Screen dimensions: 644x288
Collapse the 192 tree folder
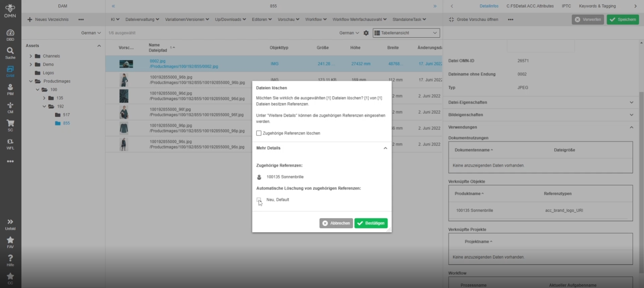(x=44, y=107)
